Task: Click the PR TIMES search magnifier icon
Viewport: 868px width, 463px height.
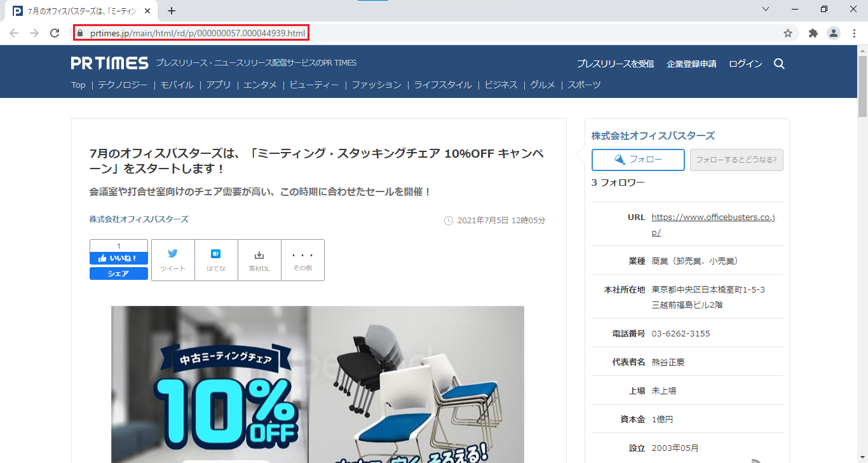Action: click(779, 64)
